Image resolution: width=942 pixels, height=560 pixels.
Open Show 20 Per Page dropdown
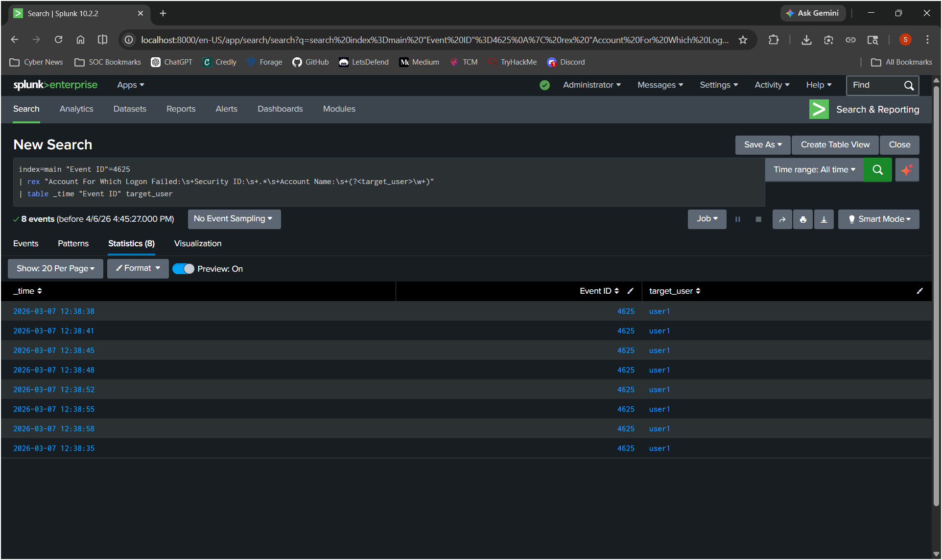(55, 268)
